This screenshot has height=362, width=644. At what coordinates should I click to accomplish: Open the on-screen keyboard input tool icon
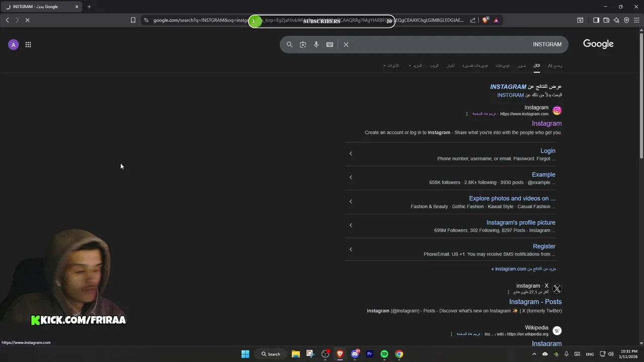(x=330, y=44)
